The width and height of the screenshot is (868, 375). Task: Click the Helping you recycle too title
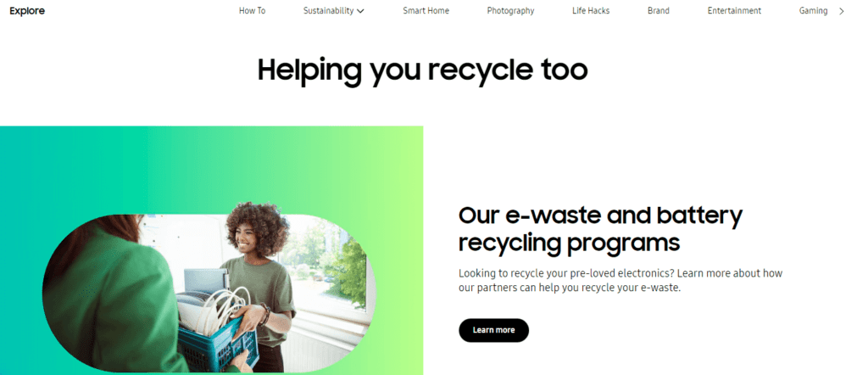point(422,70)
